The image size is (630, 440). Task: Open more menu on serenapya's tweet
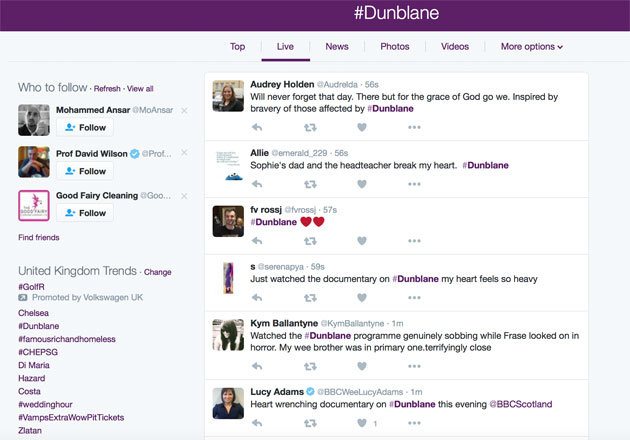pos(414,298)
